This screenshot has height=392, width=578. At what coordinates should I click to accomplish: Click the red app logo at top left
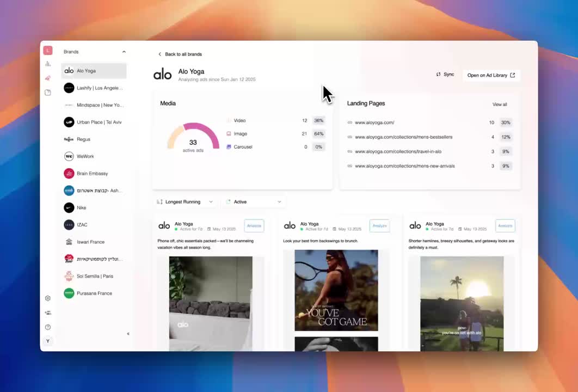[48, 50]
